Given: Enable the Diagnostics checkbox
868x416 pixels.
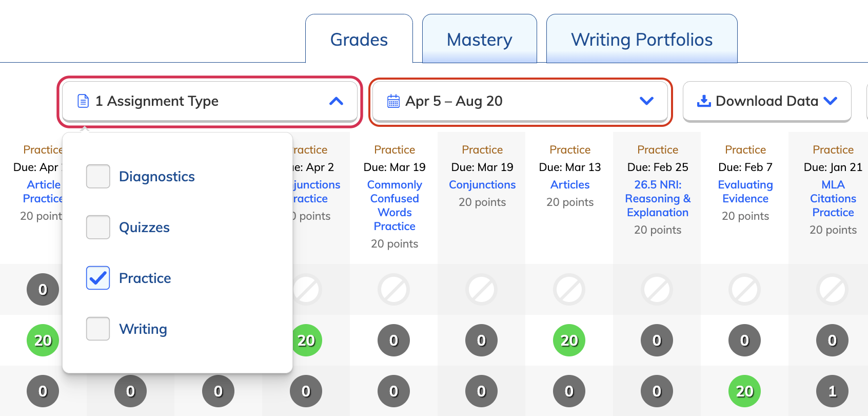Looking at the screenshot, I should tap(97, 176).
